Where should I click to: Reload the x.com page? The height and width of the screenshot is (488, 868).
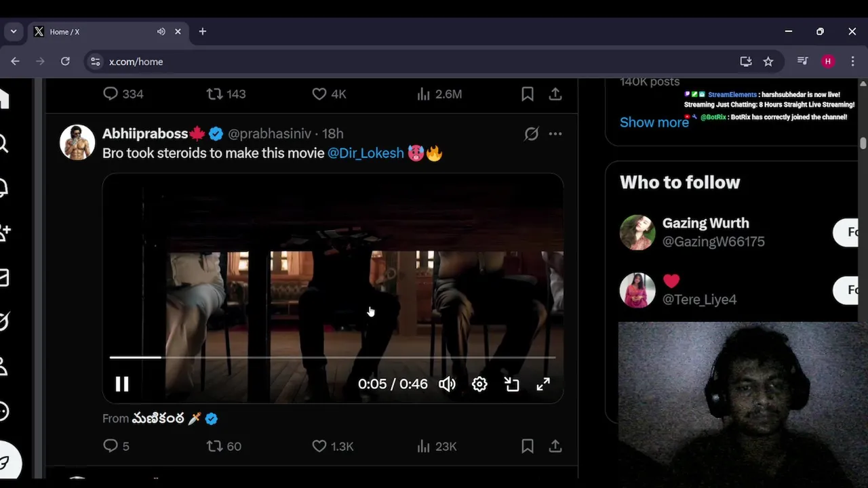click(65, 62)
